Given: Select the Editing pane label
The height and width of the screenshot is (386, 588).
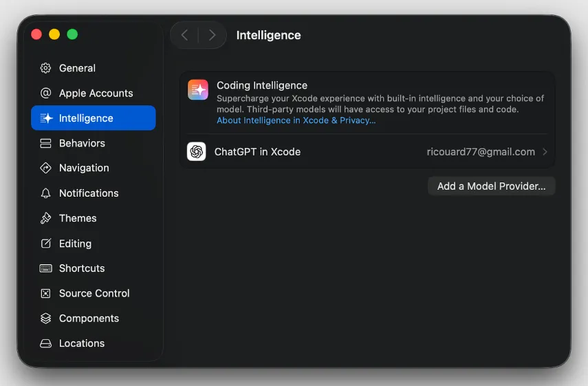Looking at the screenshot, I should click(x=76, y=244).
